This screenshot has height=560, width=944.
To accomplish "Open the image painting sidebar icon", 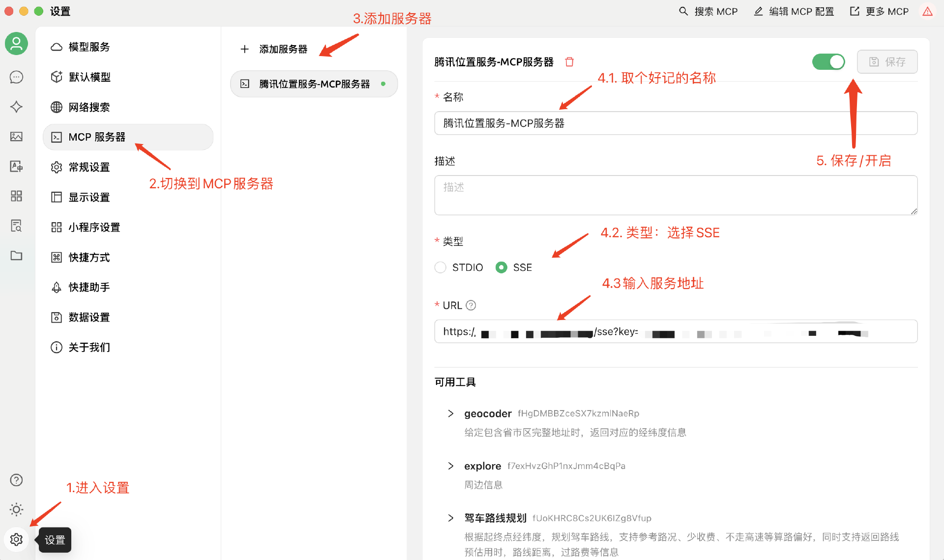I will 16,137.
